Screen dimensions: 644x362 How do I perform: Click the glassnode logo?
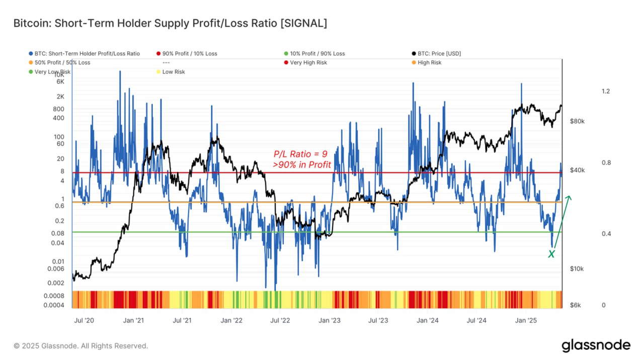click(596, 345)
